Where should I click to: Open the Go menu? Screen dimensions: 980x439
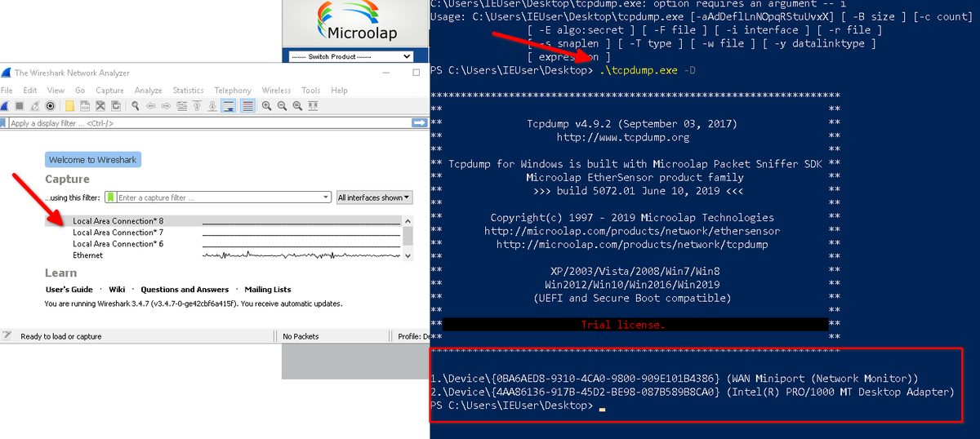tap(80, 91)
